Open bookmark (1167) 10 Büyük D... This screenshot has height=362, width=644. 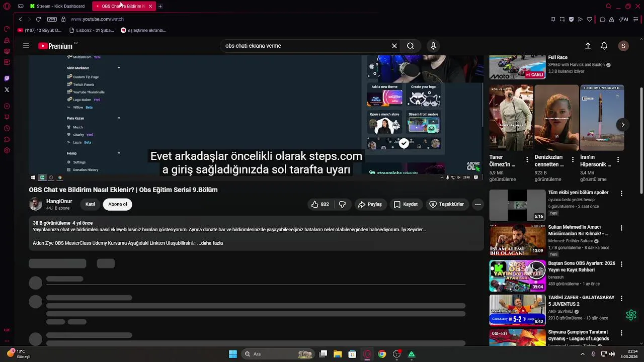[x=40, y=30]
